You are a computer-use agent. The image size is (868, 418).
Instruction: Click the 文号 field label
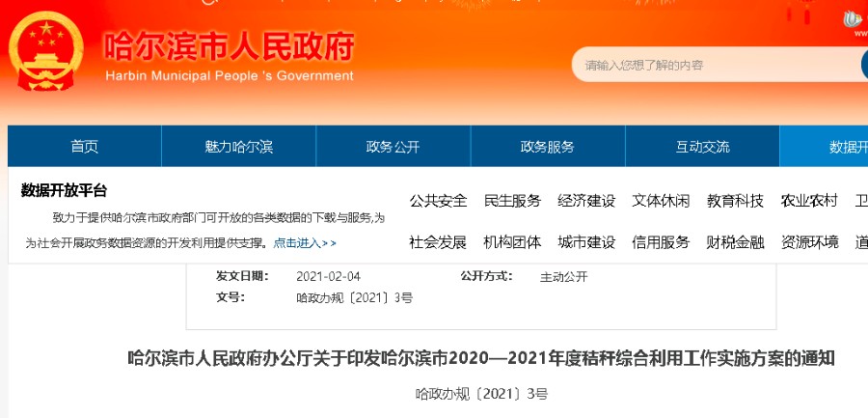point(231,297)
